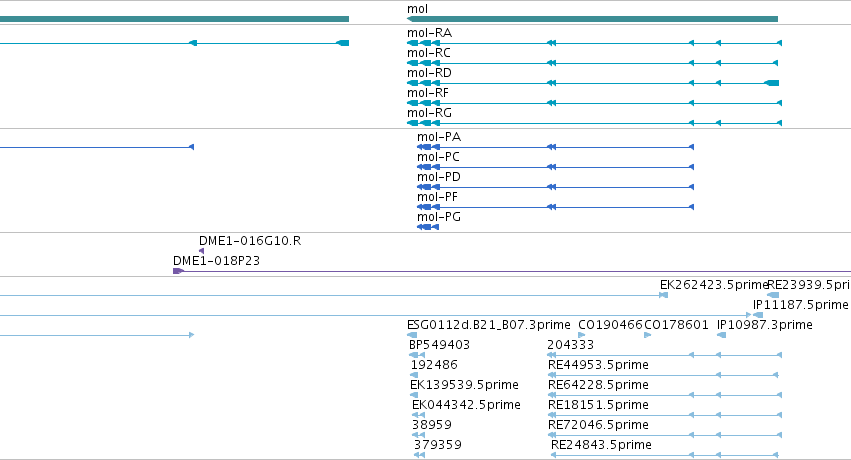Select the mol-RD transcript label
The height and width of the screenshot is (460, 851).
click(x=429, y=73)
